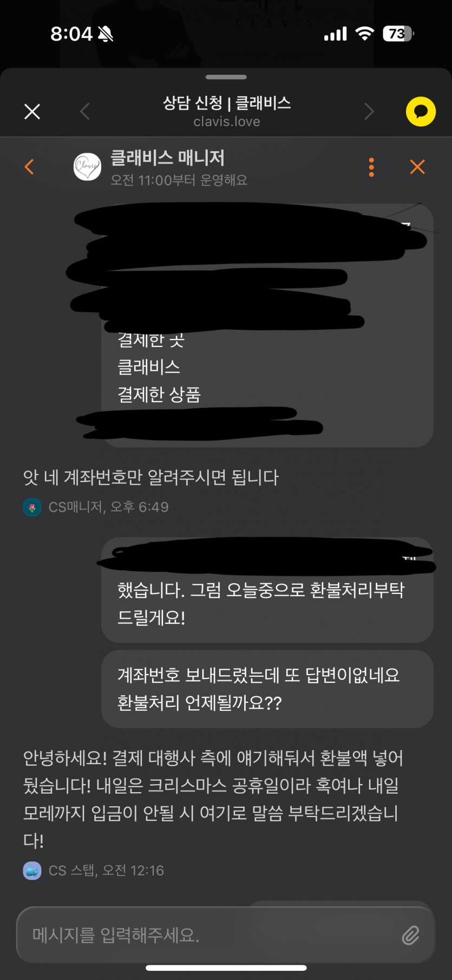The image size is (452, 980).
Task: Tap the clavis.love URL text
Action: [x=227, y=122]
